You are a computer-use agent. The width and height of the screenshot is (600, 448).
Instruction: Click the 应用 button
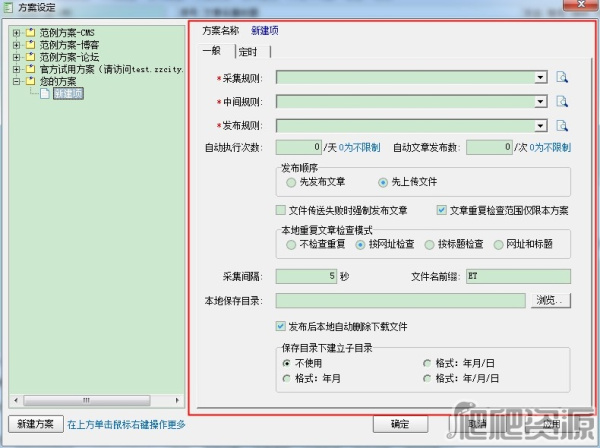(551, 424)
